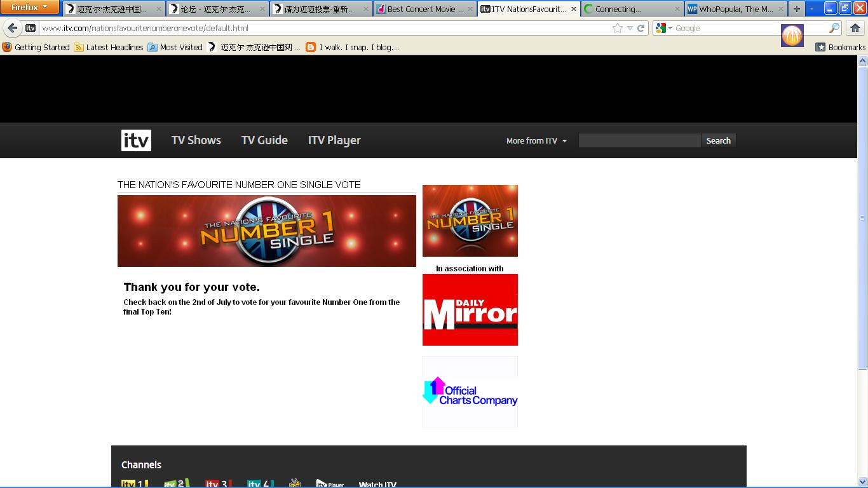Click the Google search magnifier icon
The width and height of the screenshot is (868, 488).
point(834,28)
